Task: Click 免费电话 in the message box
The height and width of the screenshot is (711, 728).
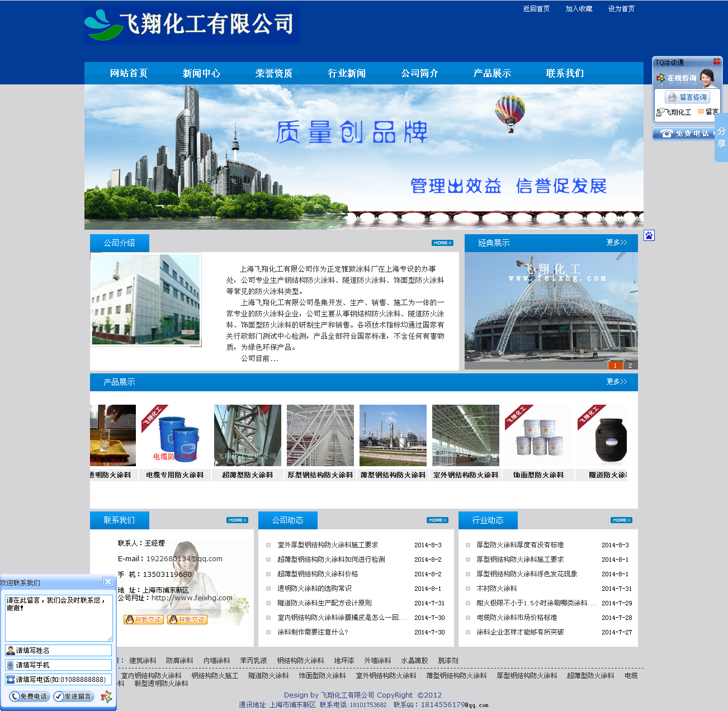Action: click(x=30, y=696)
